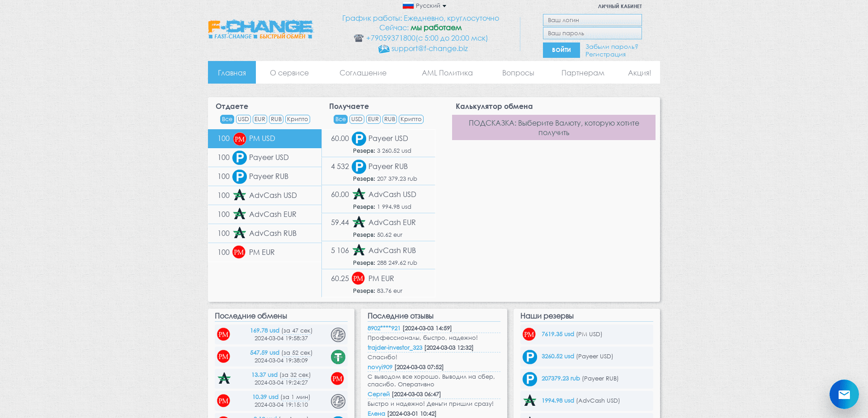Click the AdvCash star icon for AdvCash EUR

[239, 214]
